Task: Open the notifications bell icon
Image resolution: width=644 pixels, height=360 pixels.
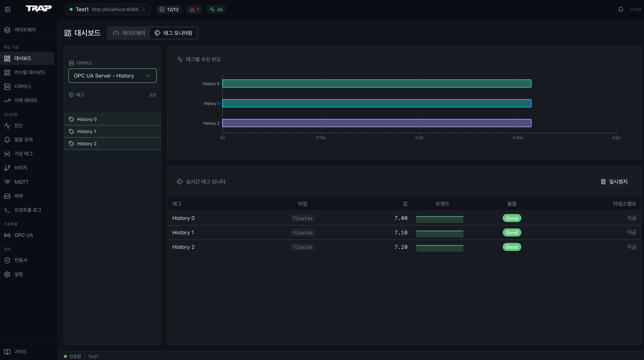Action: pos(620,10)
